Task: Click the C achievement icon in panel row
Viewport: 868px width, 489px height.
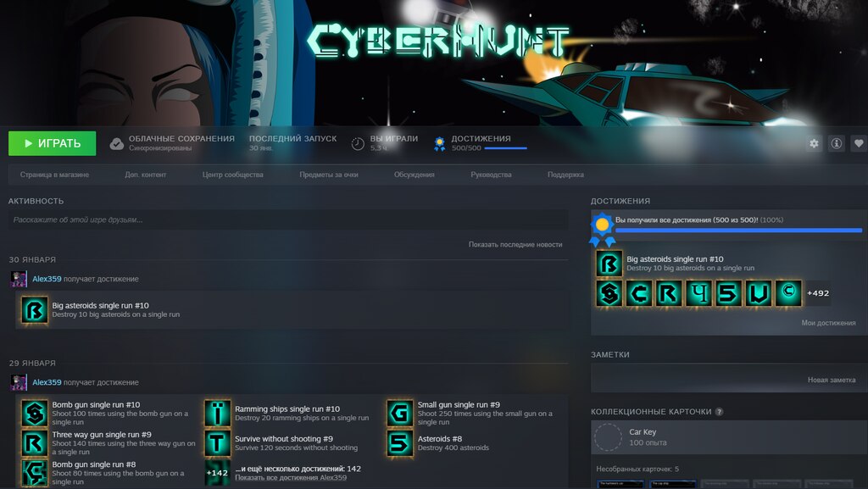Action: pyautogui.click(x=639, y=293)
